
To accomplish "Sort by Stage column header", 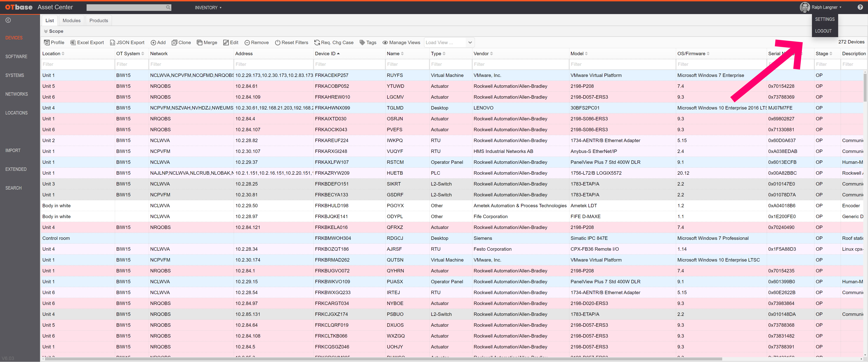I will click(x=823, y=54).
